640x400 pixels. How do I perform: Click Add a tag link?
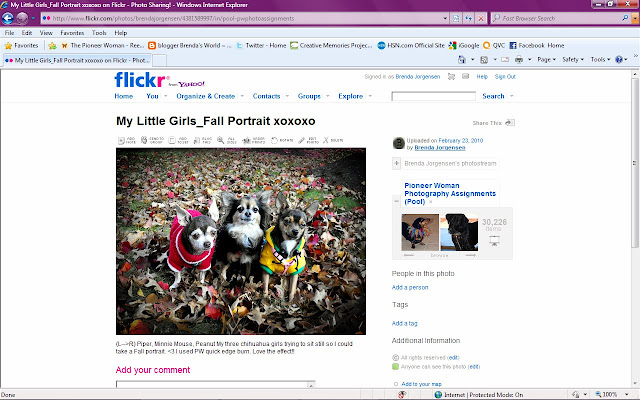click(404, 323)
